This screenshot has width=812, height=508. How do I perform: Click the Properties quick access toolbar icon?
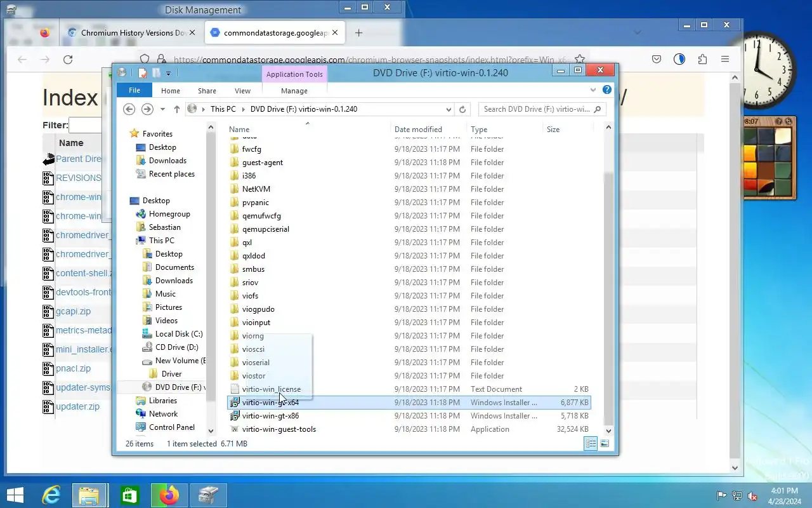coord(143,73)
